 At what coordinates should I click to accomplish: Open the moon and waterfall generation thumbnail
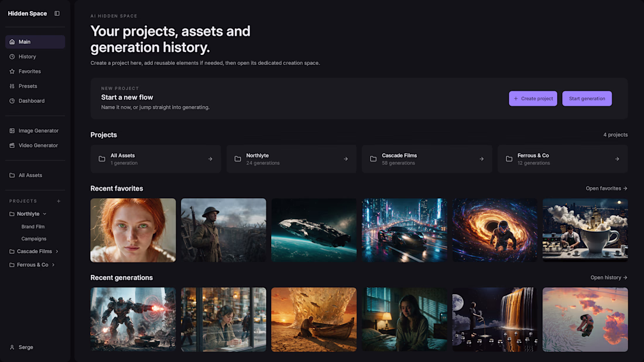[495, 319]
